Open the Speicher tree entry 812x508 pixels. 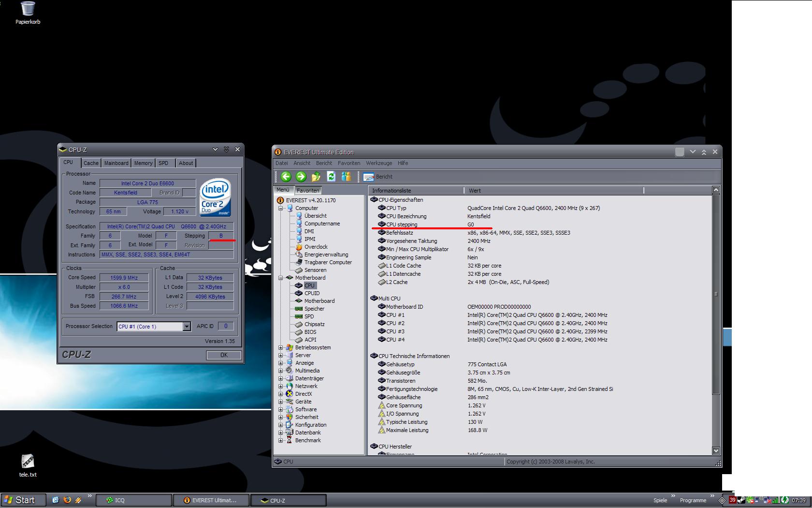(x=314, y=309)
